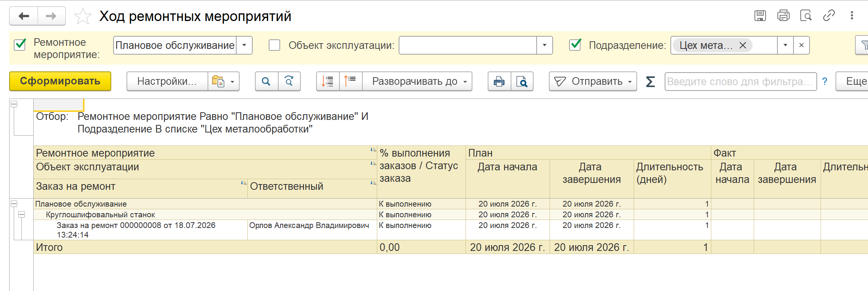This screenshot has height=291, width=868.
Task: Open the Подразделение dropdown arrow
Action: (x=785, y=45)
